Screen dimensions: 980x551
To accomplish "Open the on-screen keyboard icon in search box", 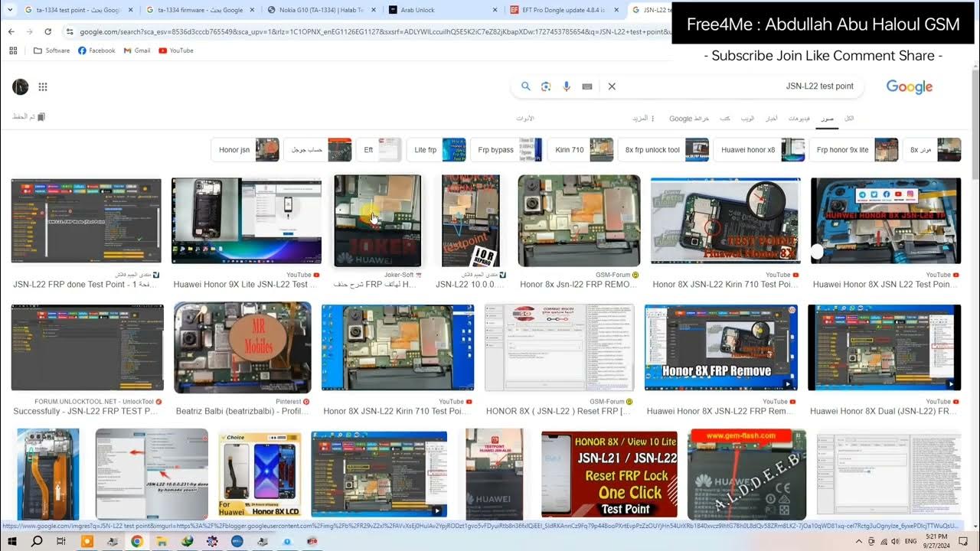I will tap(587, 86).
